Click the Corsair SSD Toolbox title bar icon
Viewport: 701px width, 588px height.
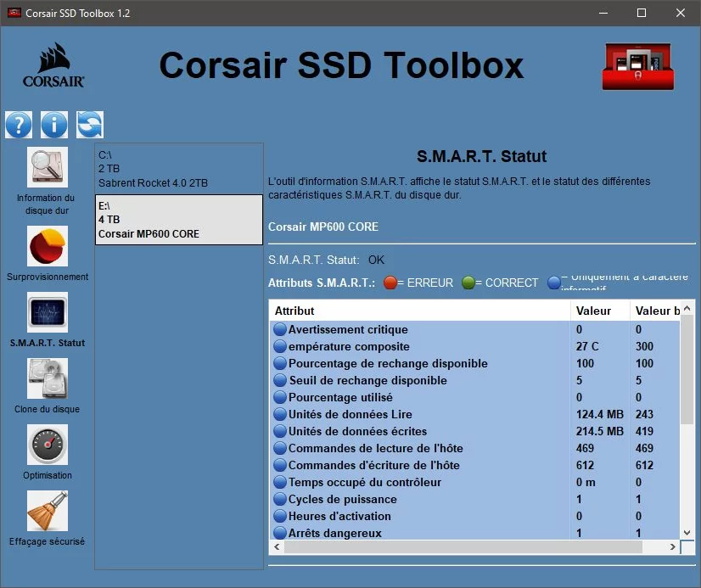pos(14,13)
